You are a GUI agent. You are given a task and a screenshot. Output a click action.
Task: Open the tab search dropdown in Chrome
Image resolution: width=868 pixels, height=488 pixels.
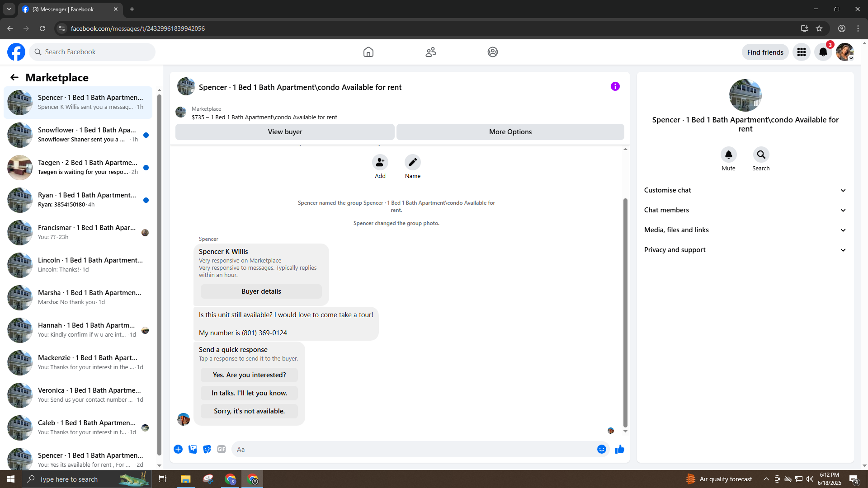click(9, 9)
